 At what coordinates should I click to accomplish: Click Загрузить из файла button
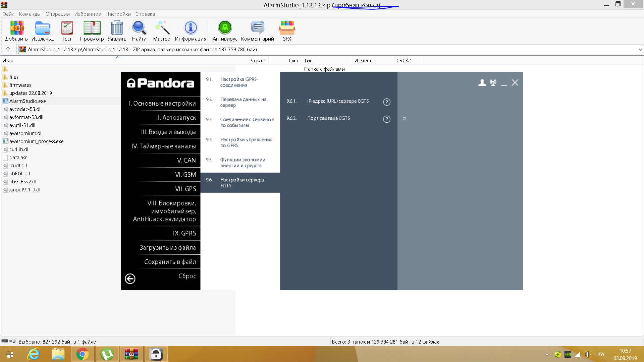point(168,248)
